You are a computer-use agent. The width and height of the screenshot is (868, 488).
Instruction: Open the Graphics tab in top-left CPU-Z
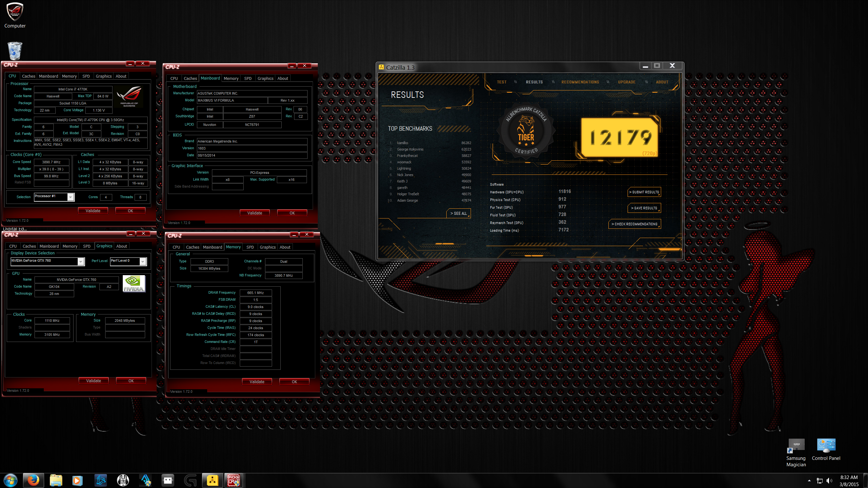pos(104,76)
